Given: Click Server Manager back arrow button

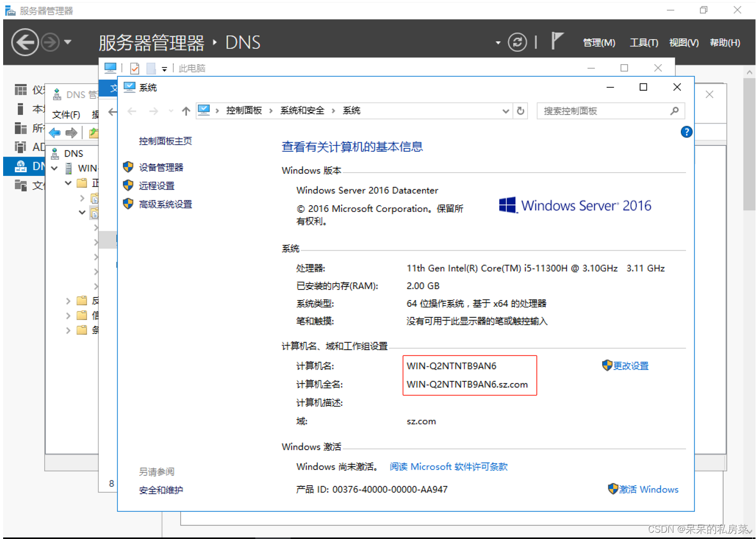Looking at the screenshot, I should coord(25,42).
